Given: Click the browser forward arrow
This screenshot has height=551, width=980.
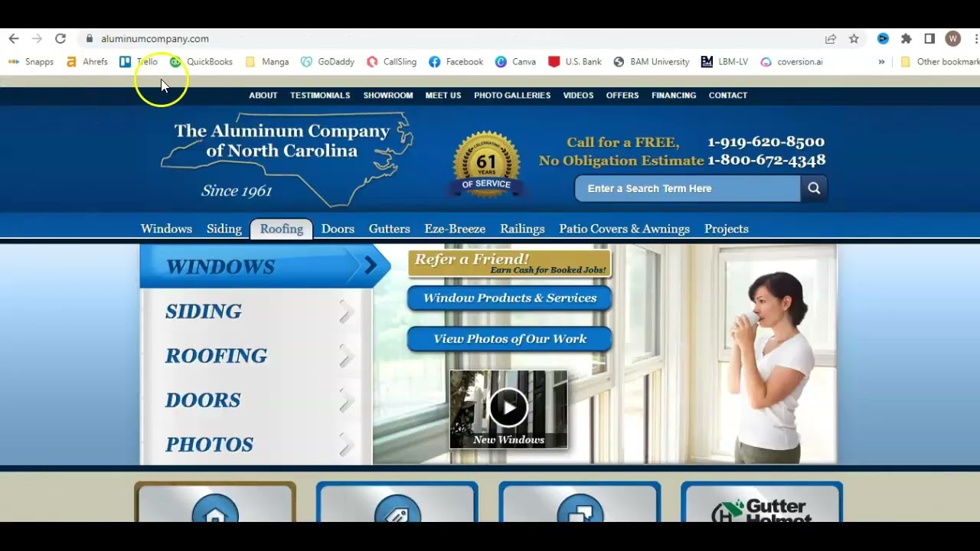Looking at the screenshot, I should (x=37, y=38).
